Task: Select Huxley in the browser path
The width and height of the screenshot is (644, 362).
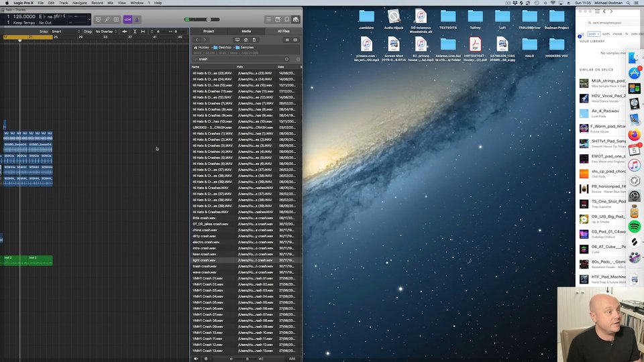Action: pos(201,47)
